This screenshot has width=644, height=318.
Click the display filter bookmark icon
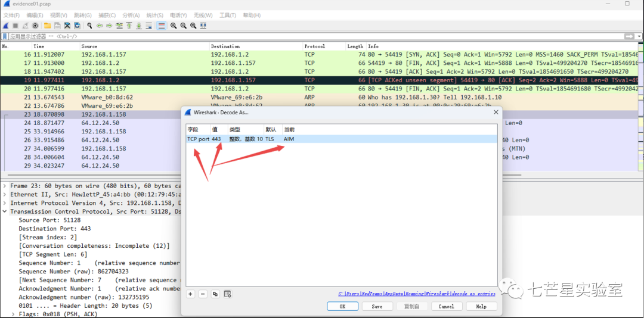[5, 36]
